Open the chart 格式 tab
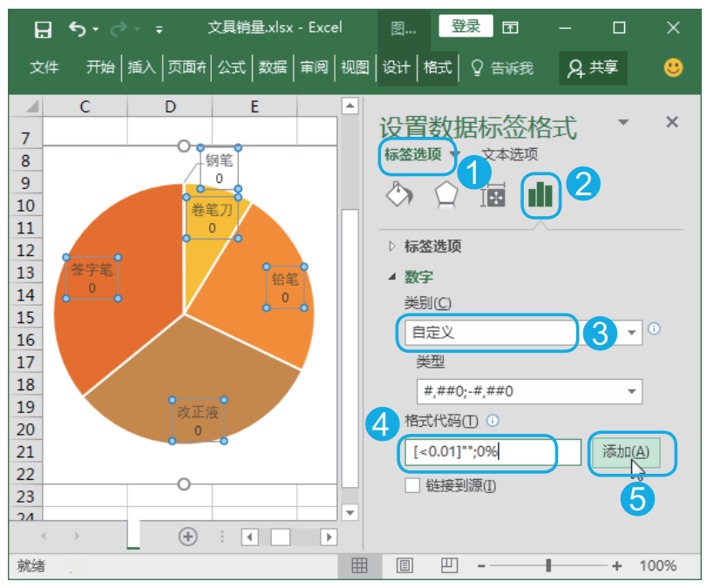This screenshot has width=707, height=588. tap(438, 68)
